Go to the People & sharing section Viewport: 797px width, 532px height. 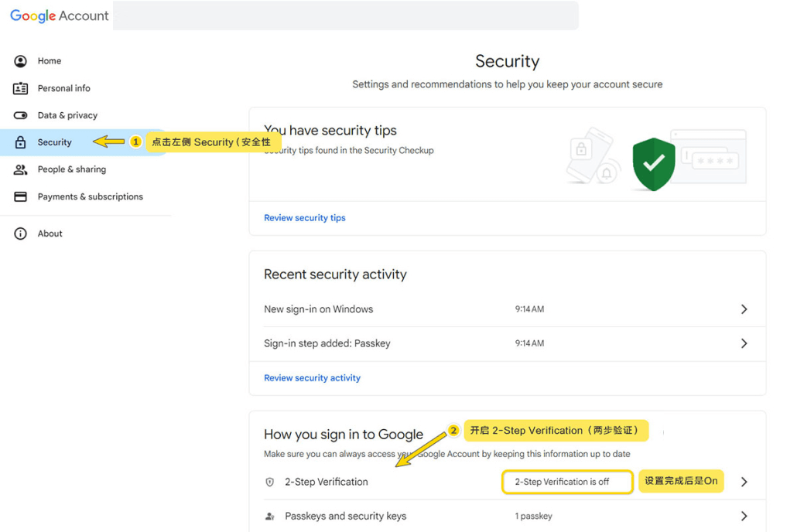click(x=72, y=169)
